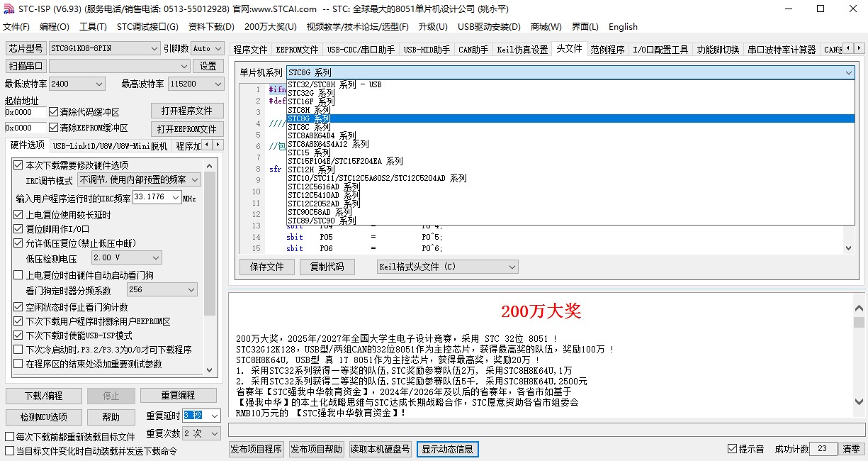Toggle 清除代码缓冲区 checkbox
This screenshot has width=868, height=461.
pyautogui.click(x=84, y=112)
